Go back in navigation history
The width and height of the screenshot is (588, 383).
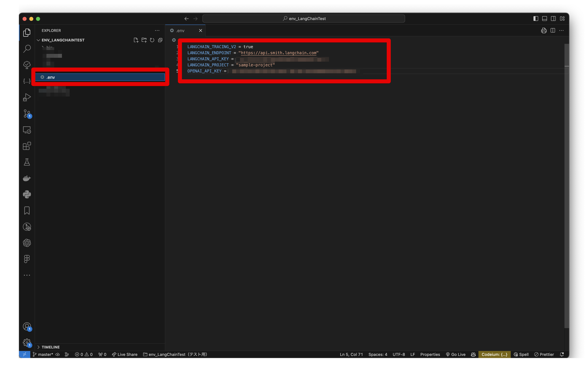[186, 19]
